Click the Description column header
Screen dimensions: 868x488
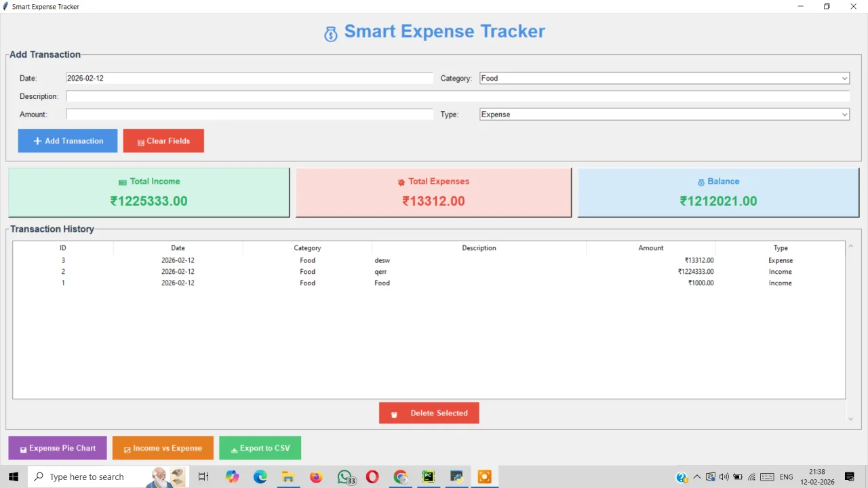[x=479, y=248]
